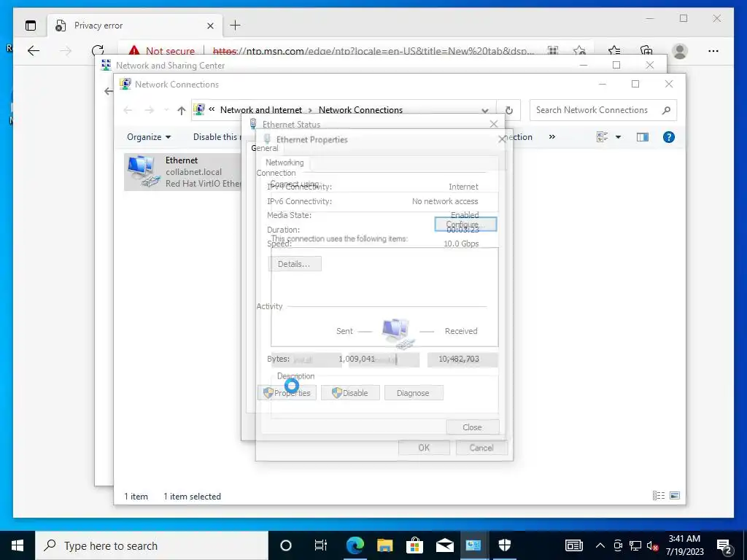The image size is (747, 560).
Task: Click the Edge address bar URL
Action: pyautogui.click(x=373, y=51)
